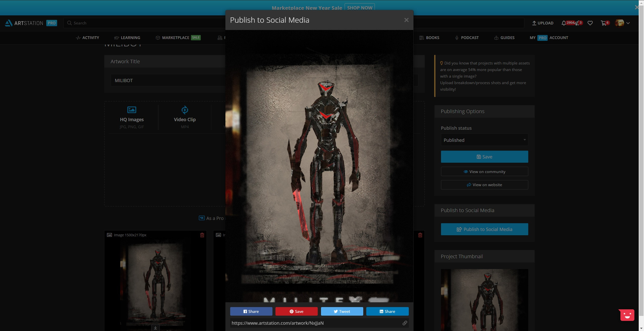Screen dimensions: 644x331
Task: Choose HQ Images upload option
Action: (x=132, y=117)
